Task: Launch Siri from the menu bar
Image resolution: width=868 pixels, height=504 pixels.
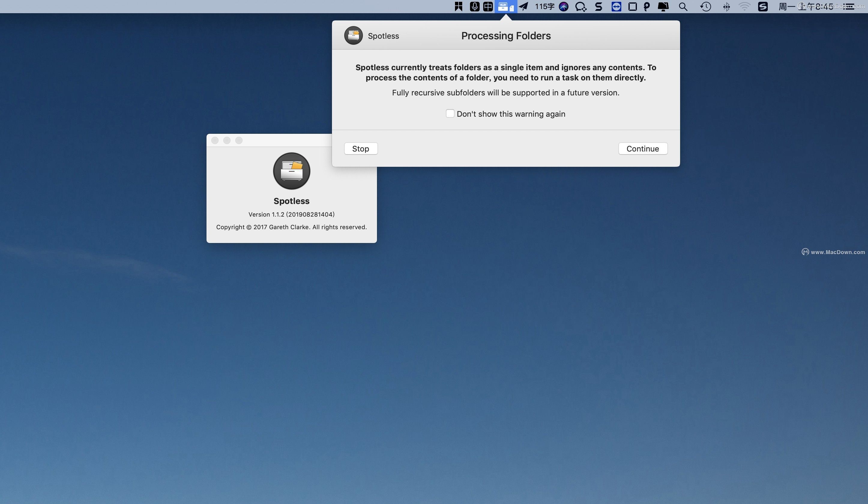Action: (x=564, y=7)
